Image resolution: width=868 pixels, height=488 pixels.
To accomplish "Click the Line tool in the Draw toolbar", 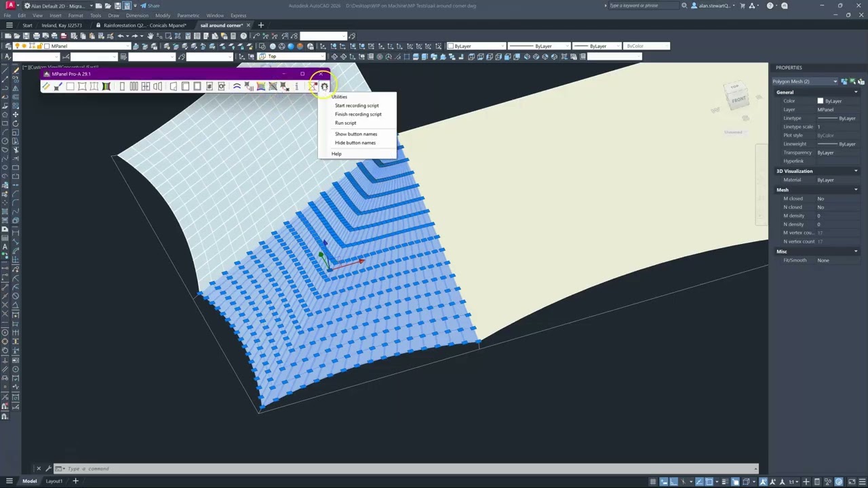I will (5, 70).
